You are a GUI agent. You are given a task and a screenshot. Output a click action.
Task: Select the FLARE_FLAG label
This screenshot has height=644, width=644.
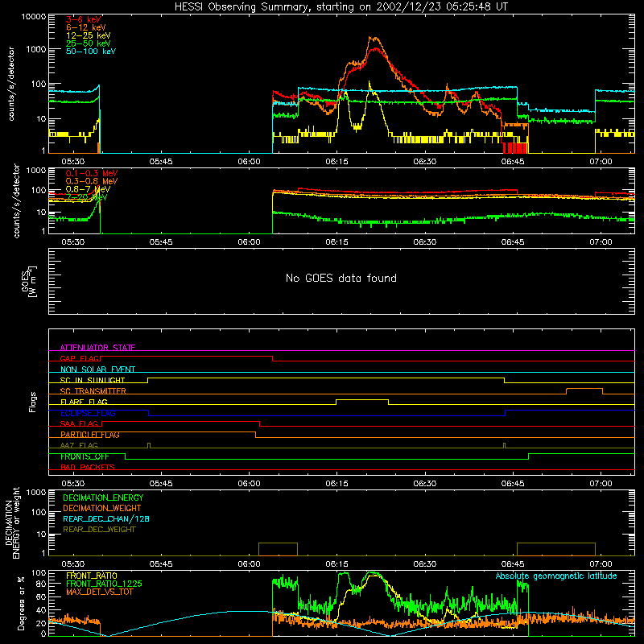point(84,402)
